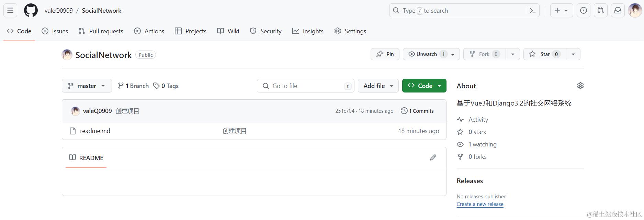Viewport: 644px width, 220px height.
Task: View the 0 forks link
Action: (x=472, y=157)
